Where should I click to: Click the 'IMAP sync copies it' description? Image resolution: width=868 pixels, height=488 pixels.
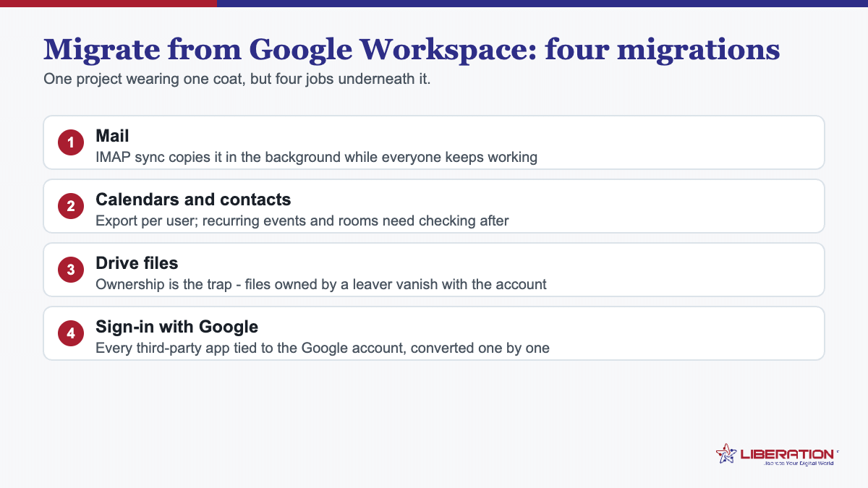316,157
